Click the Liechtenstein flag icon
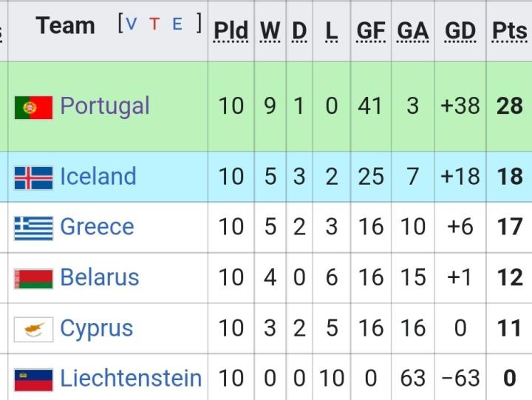 [33, 379]
